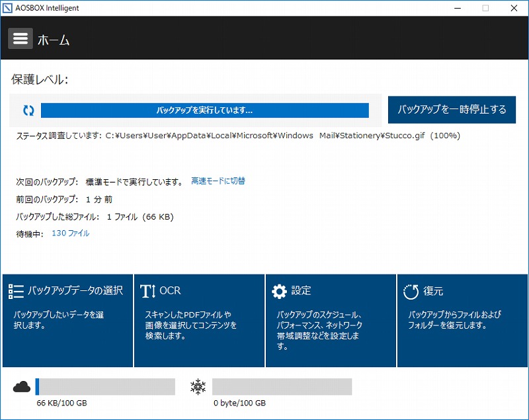
Task: Click the backup sync arrows icon
Action: click(28, 110)
